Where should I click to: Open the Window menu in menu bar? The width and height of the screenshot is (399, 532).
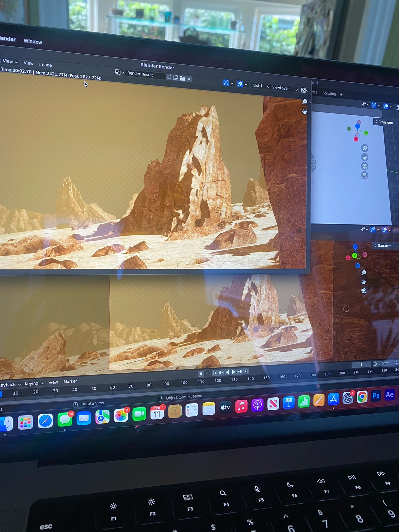33,41
